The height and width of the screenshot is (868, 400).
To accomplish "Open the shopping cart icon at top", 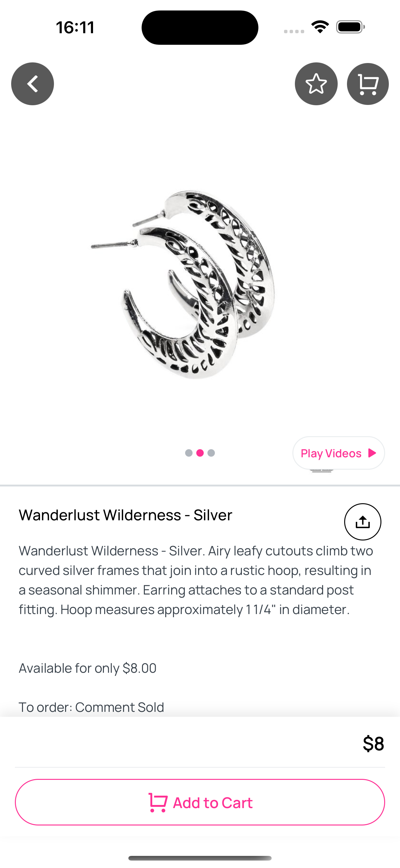I will tap(368, 84).
